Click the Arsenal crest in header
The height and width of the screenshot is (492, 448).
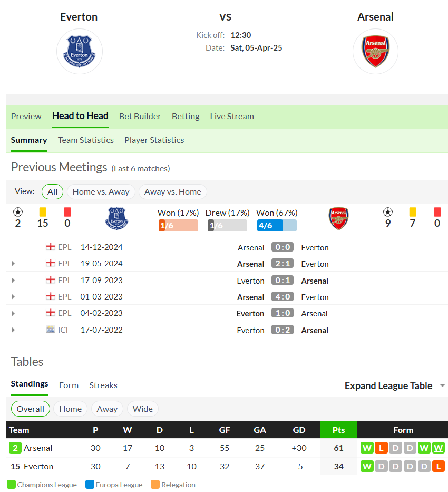tap(375, 52)
